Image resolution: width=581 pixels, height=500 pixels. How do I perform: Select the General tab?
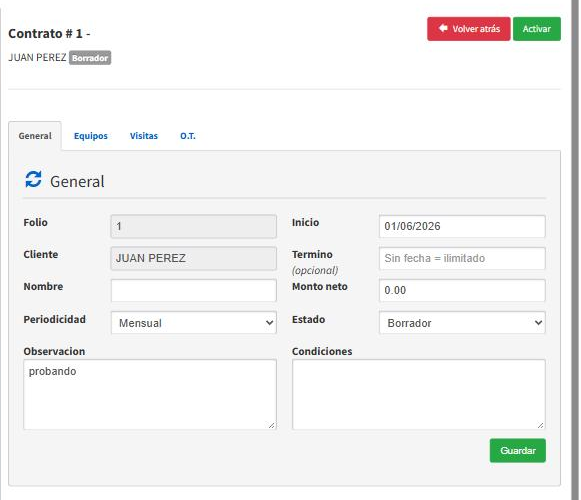pos(35,136)
